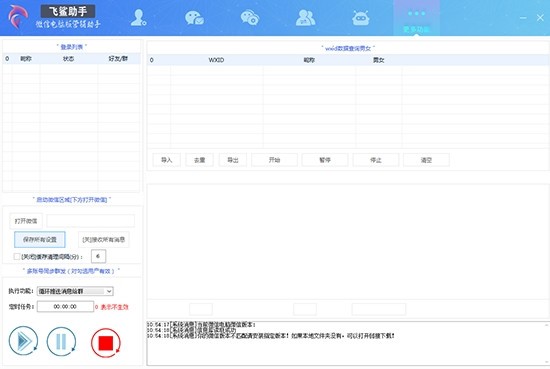550x369 pixels.
Task: Click the log panel scrollbar down arrow
Action: point(546,362)
